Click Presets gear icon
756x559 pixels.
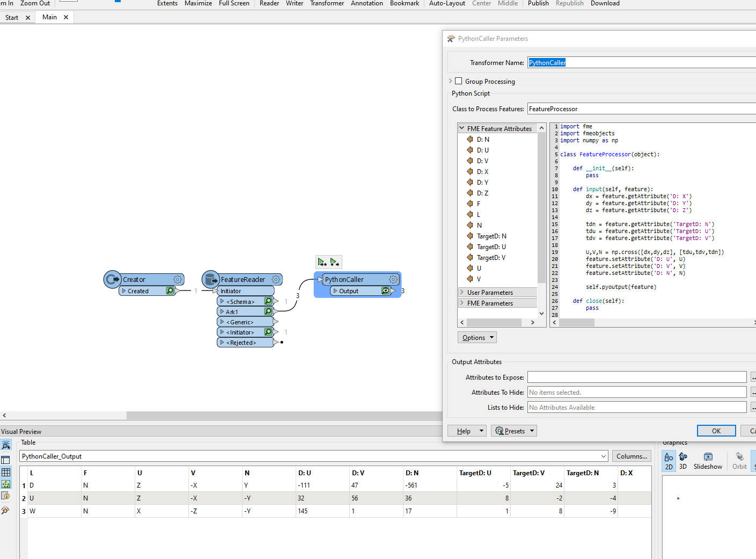(x=500, y=431)
